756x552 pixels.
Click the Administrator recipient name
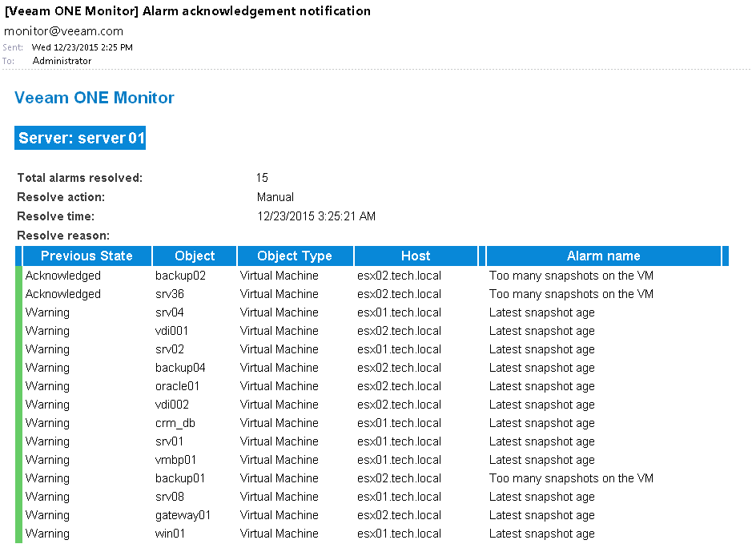click(x=62, y=61)
